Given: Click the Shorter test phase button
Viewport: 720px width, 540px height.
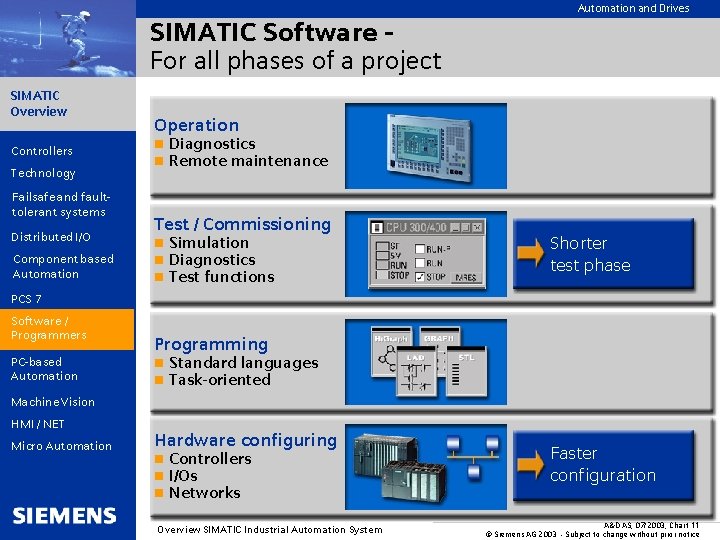Looking at the screenshot, I should [603, 254].
